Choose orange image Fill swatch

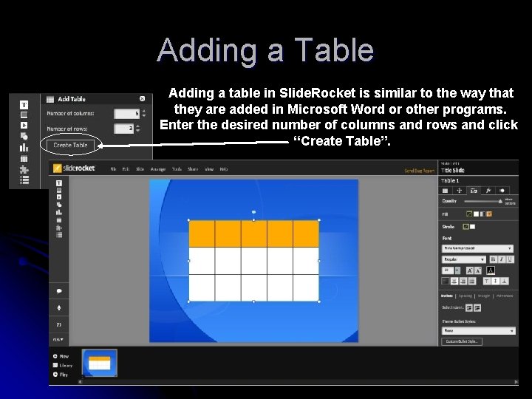(x=489, y=214)
